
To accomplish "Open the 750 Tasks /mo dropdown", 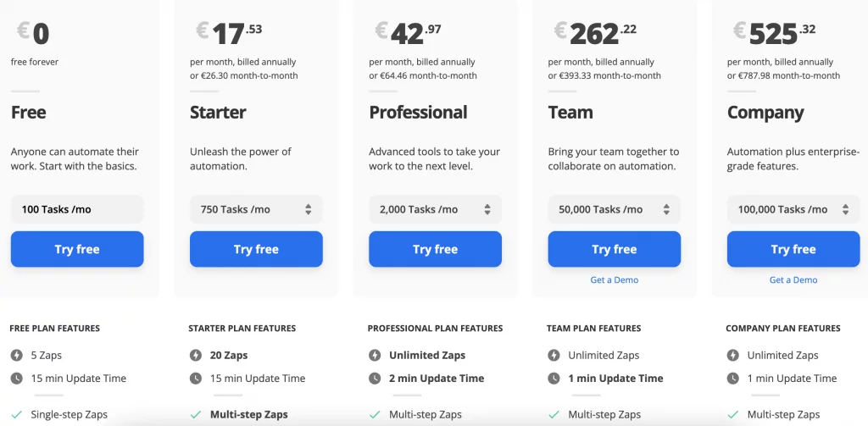I will click(x=256, y=209).
